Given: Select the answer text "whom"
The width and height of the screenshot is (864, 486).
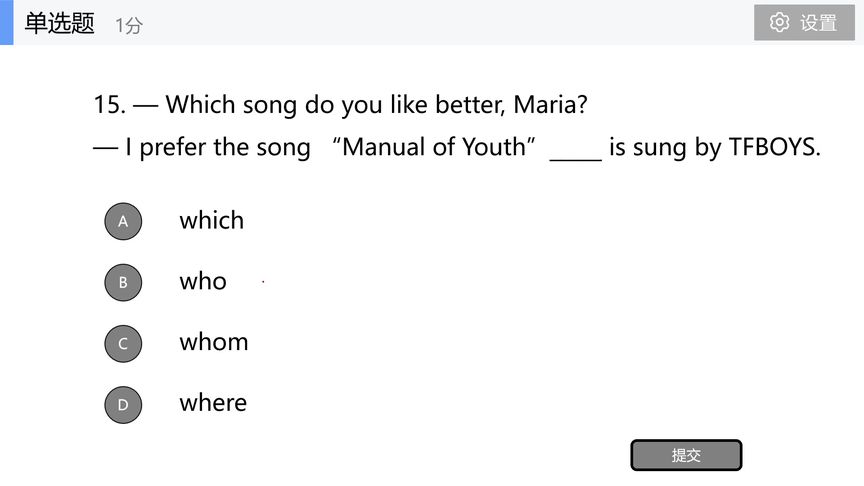Looking at the screenshot, I should tap(214, 342).
